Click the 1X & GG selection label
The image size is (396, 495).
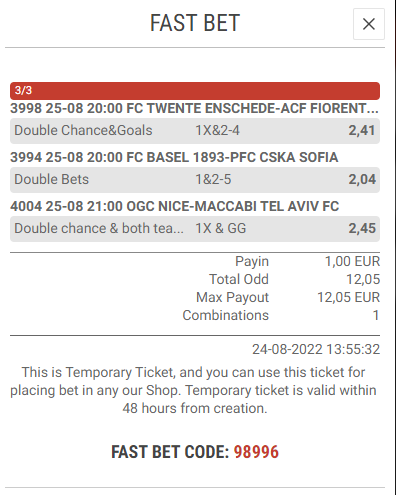point(221,229)
